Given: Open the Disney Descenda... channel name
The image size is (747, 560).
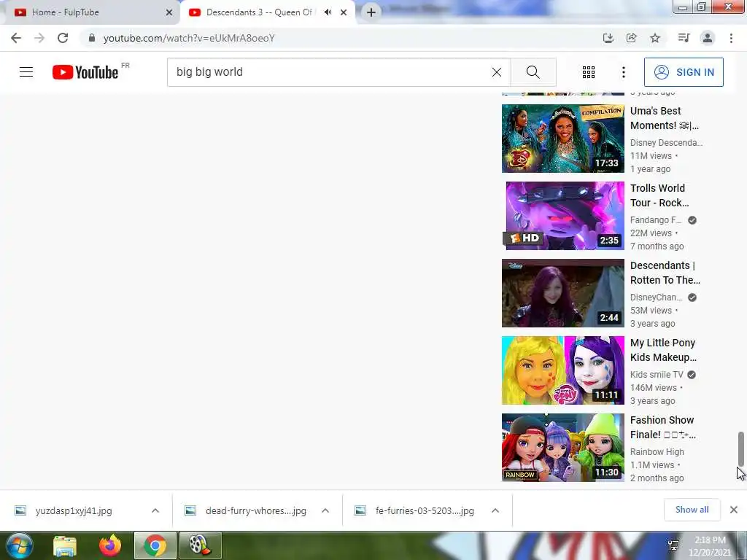Looking at the screenshot, I should (666, 143).
